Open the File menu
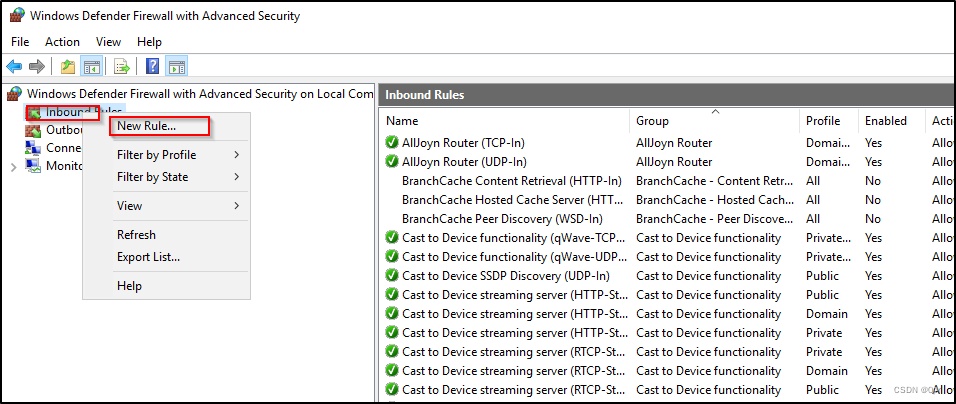The height and width of the screenshot is (404, 956). coord(20,41)
